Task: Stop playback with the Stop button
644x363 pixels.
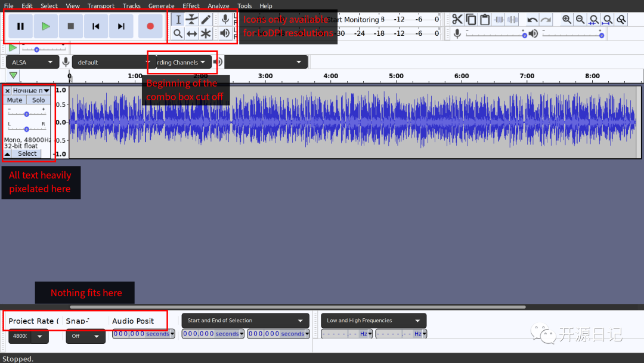Action: 70,26
